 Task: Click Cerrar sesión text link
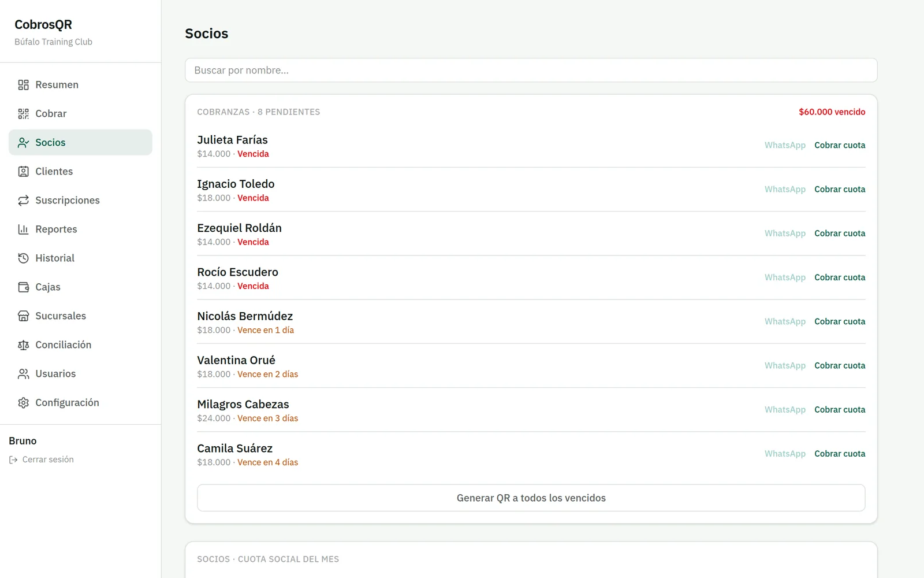(48, 460)
